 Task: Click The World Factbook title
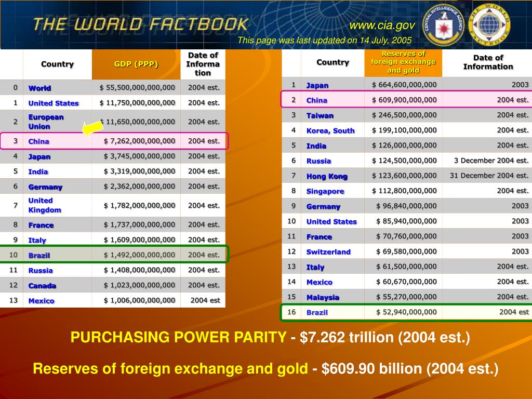coord(141,24)
